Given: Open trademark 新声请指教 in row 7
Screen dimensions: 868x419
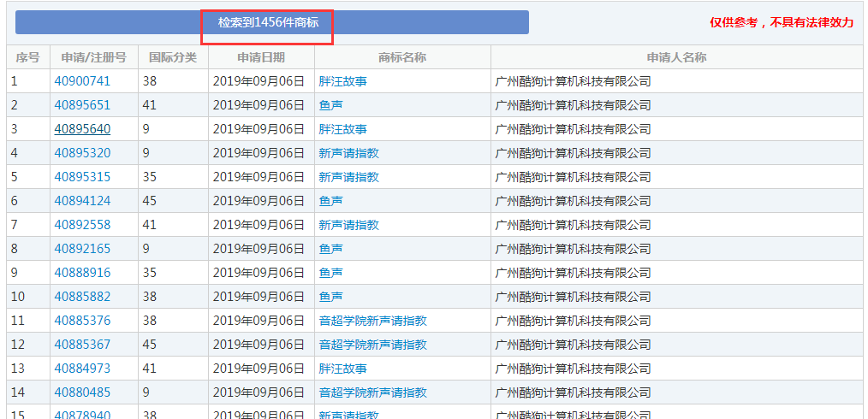Looking at the screenshot, I should click(348, 225).
